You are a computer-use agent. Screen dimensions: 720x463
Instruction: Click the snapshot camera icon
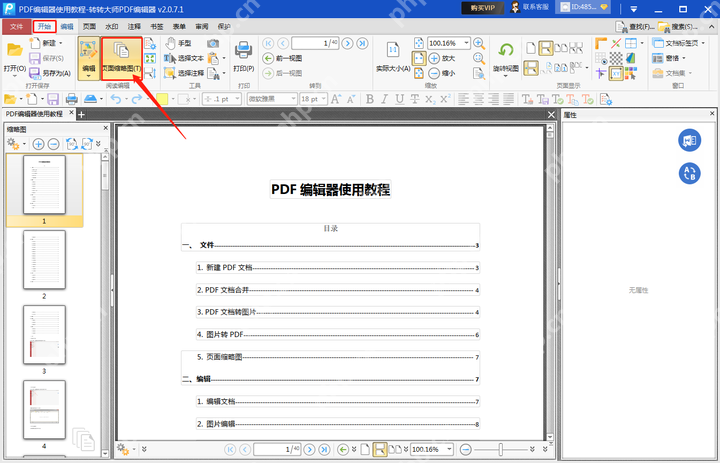pyautogui.click(x=213, y=43)
